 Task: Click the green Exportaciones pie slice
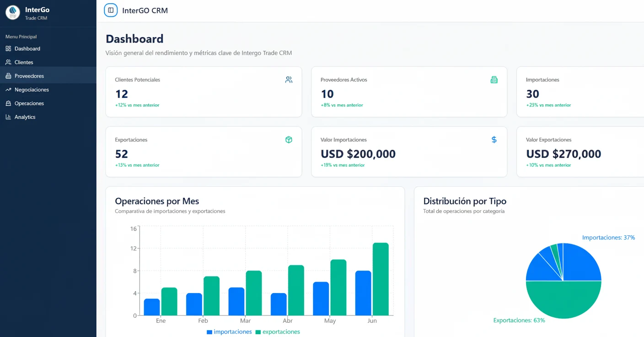click(563, 300)
